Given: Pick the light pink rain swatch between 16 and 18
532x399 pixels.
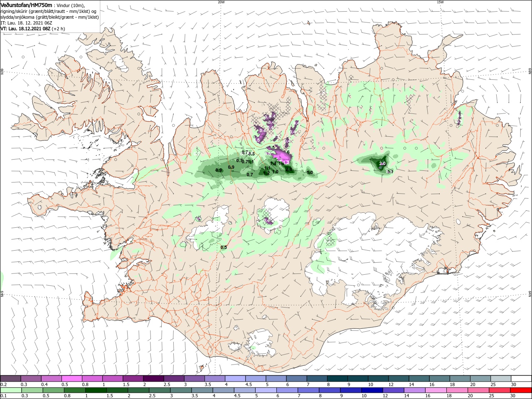Looking at the screenshot, I should tap(436, 390).
